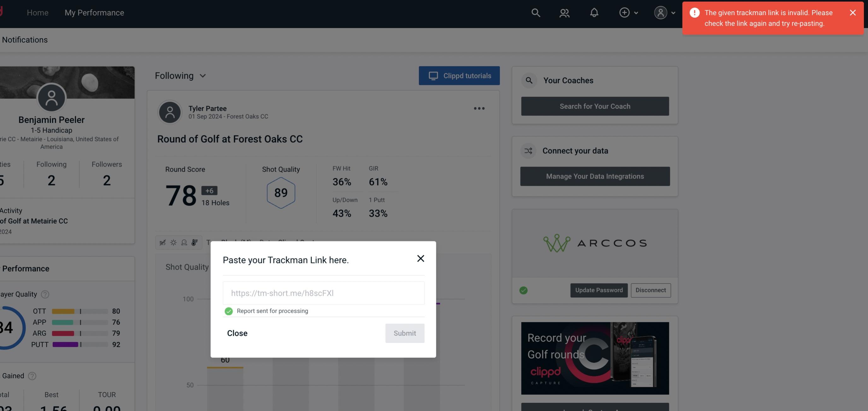Click the user profile avatar icon
The height and width of the screenshot is (411, 868).
(x=660, y=12)
